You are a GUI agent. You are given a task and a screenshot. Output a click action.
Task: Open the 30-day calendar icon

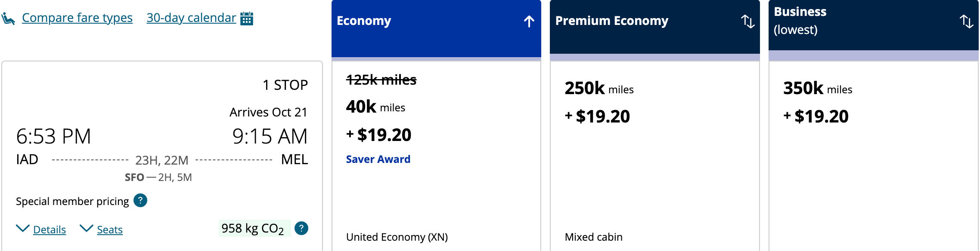[x=246, y=18]
